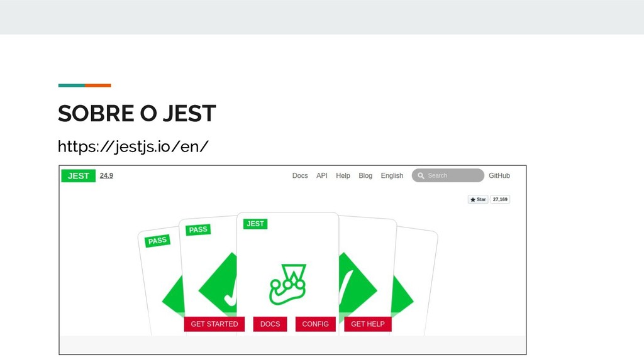Viewport: 644px width, 362px height.
Task: Click the GET STARTED button
Action: click(214, 324)
